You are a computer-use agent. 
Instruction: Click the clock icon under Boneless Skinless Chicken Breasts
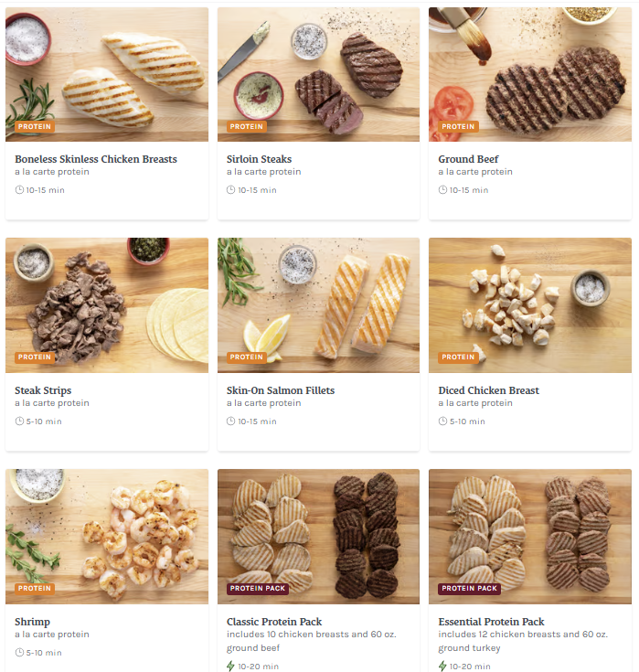19,190
